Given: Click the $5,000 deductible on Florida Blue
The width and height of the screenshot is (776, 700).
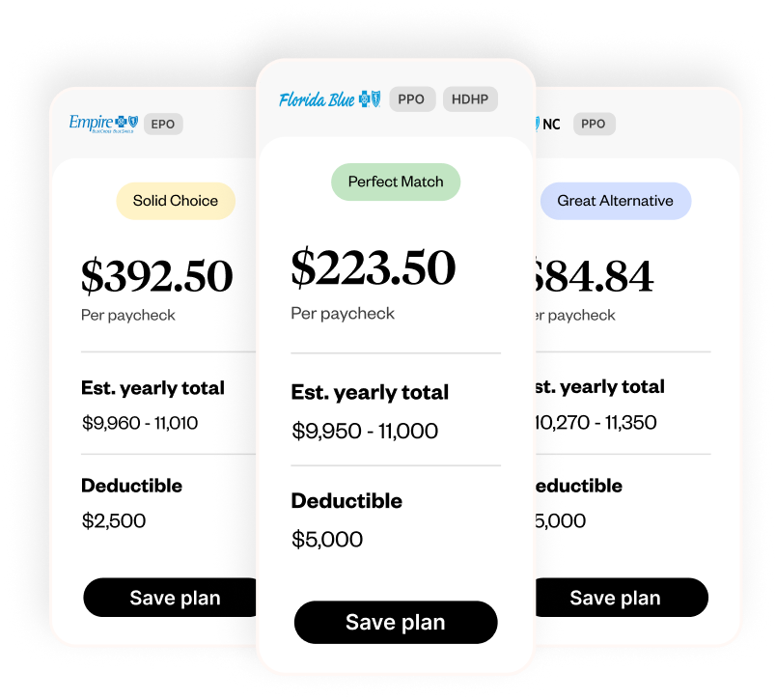Looking at the screenshot, I should (327, 539).
